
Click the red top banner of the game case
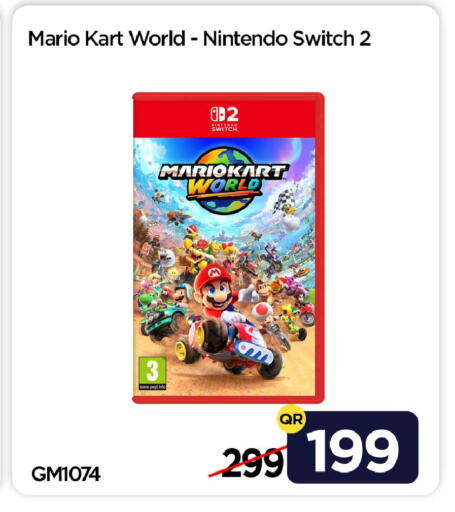pos(224,117)
